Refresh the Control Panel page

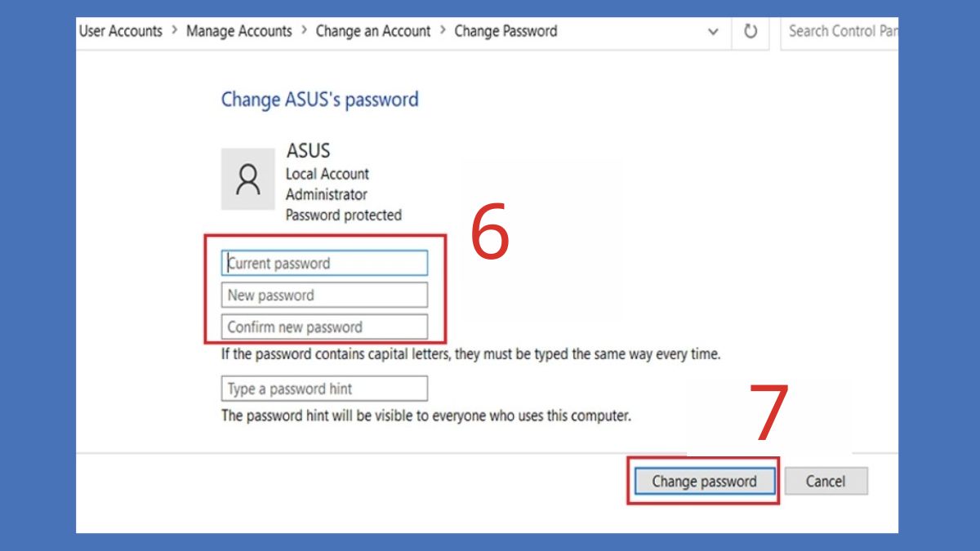751,32
